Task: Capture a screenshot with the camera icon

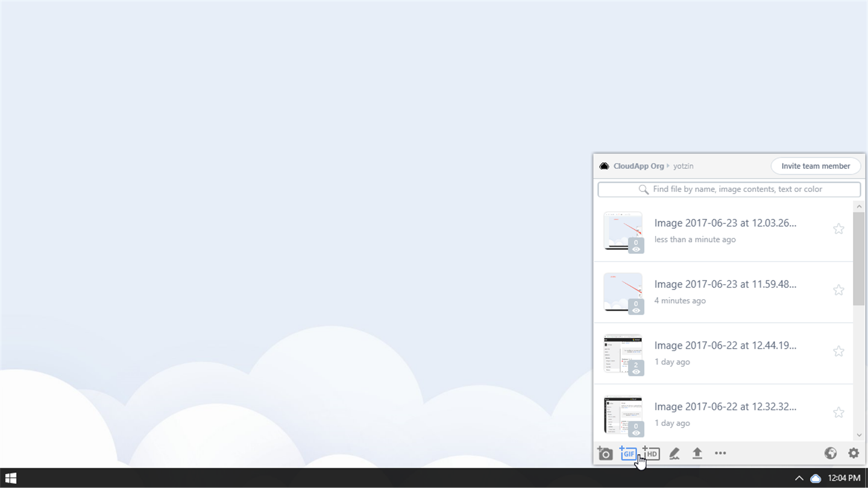Action: point(605,454)
